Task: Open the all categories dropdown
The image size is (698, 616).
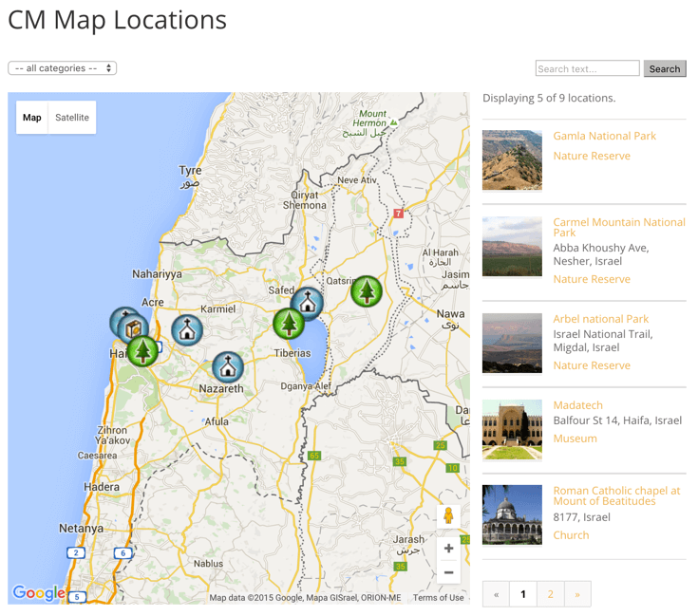Action: point(63,68)
